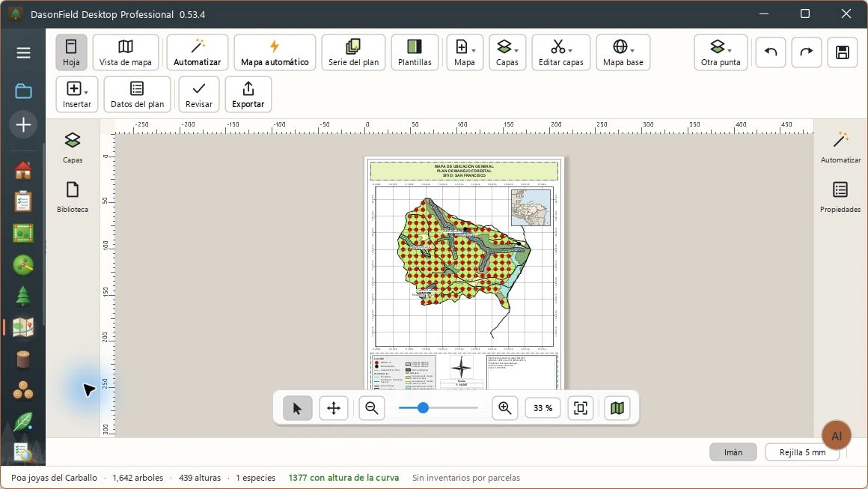This screenshot has height=489, width=868.
Task: Open the Propiedades panel
Action: [840, 197]
